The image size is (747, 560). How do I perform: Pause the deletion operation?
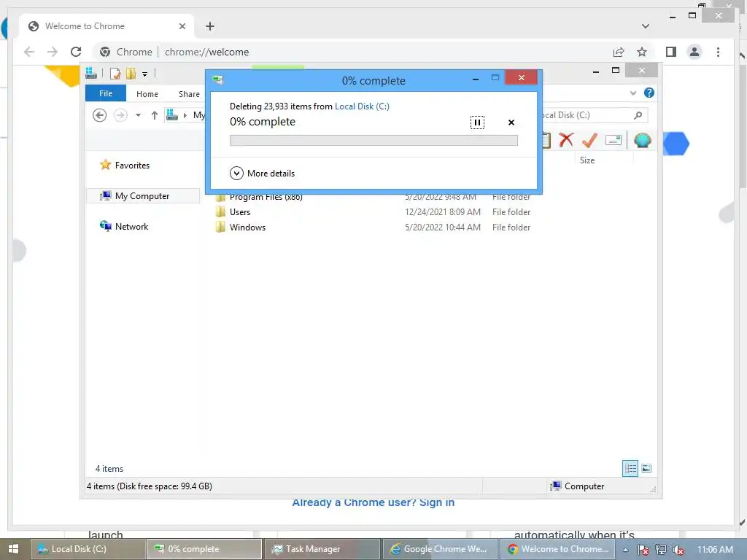[477, 122]
